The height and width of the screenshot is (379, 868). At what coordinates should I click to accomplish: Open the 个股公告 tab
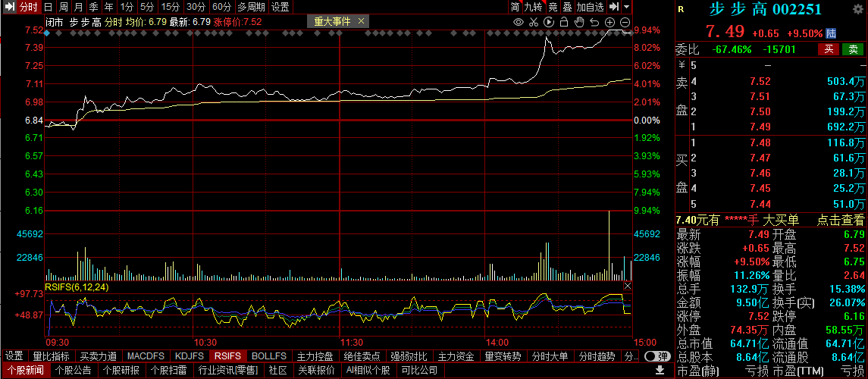point(74,370)
